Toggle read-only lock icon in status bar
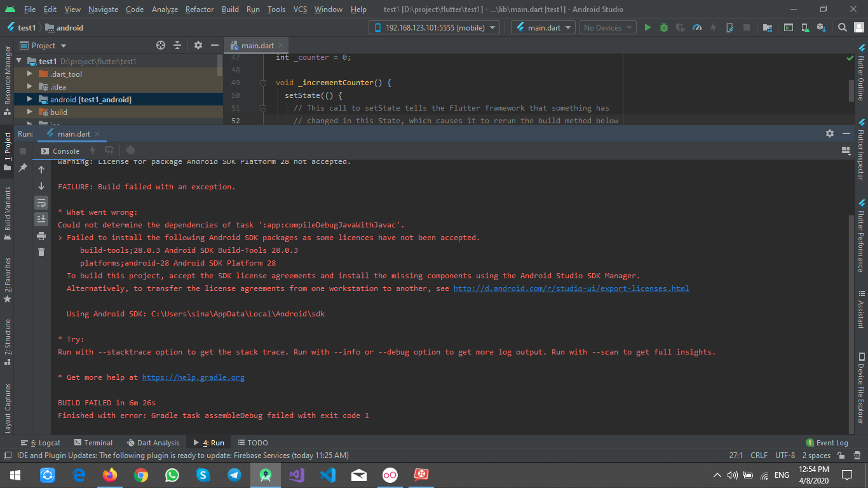This screenshot has width=868, height=493. [x=841, y=456]
